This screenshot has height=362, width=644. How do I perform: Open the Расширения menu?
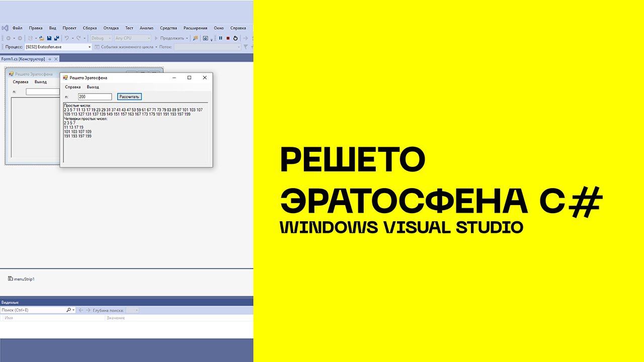(x=195, y=28)
